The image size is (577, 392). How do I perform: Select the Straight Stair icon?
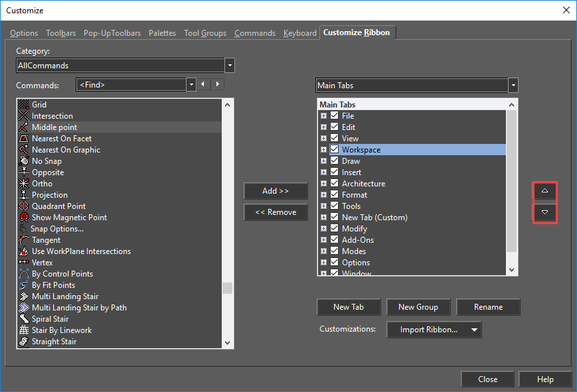click(x=24, y=342)
